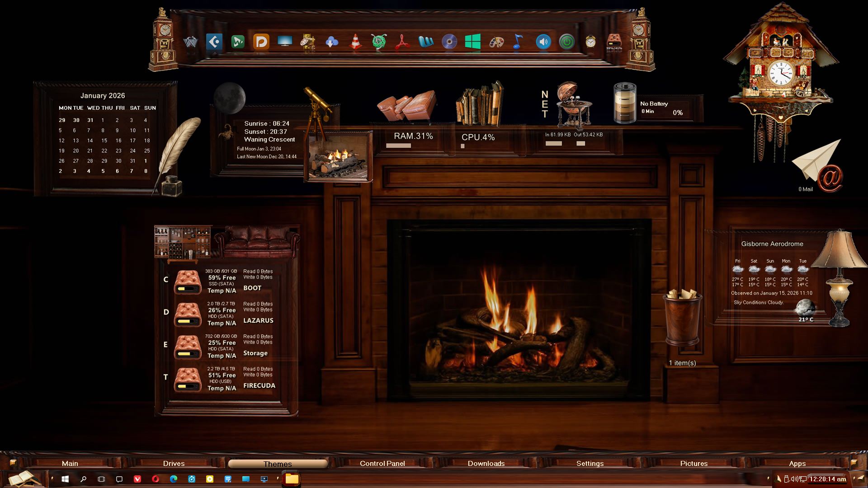Click the Pictures tab
The image size is (868, 488).
(693, 464)
